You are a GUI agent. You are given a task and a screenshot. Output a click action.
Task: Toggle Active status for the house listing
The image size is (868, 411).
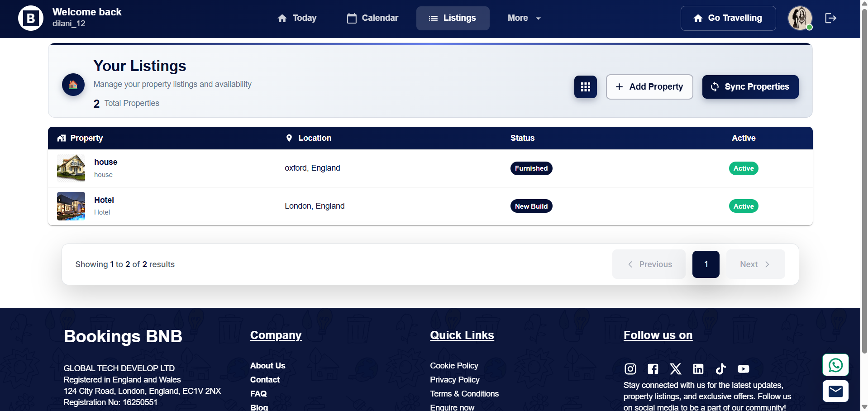click(x=743, y=168)
